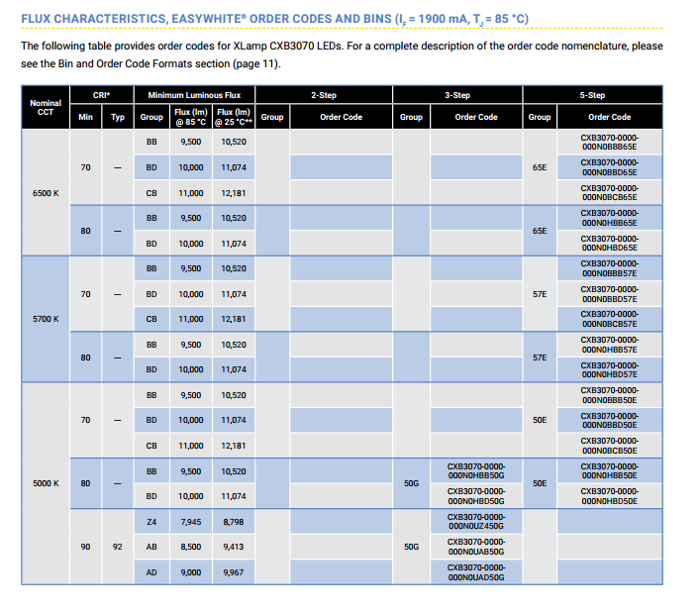The height and width of the screenshot is (613, 700).
Task: Click the "3-Step" header cell
Action: pyautogui.click(x=457, y=95)
